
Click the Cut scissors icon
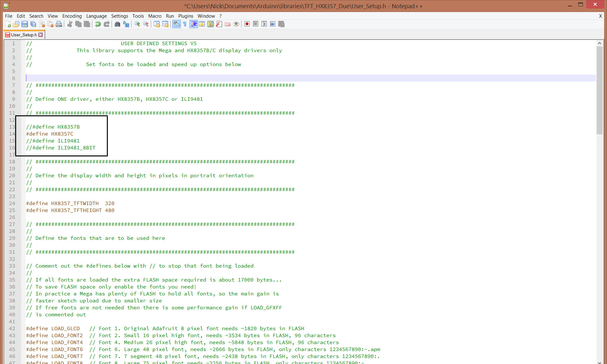[x=70, y=24]
